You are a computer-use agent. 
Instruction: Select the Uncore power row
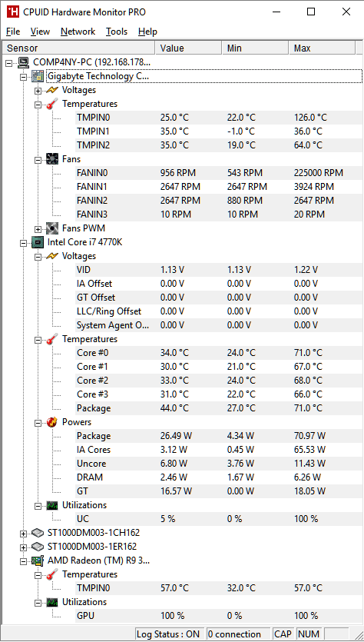coord(218,464)
